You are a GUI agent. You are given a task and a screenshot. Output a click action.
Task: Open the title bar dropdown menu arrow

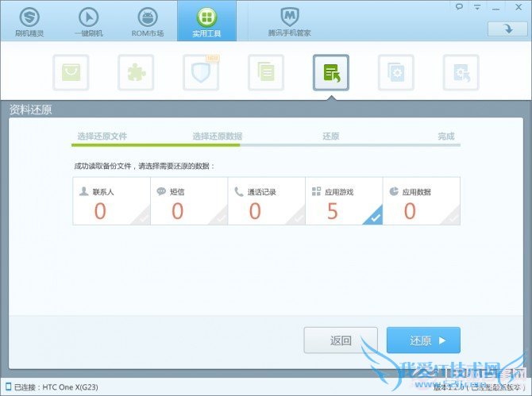pos(477,7)
